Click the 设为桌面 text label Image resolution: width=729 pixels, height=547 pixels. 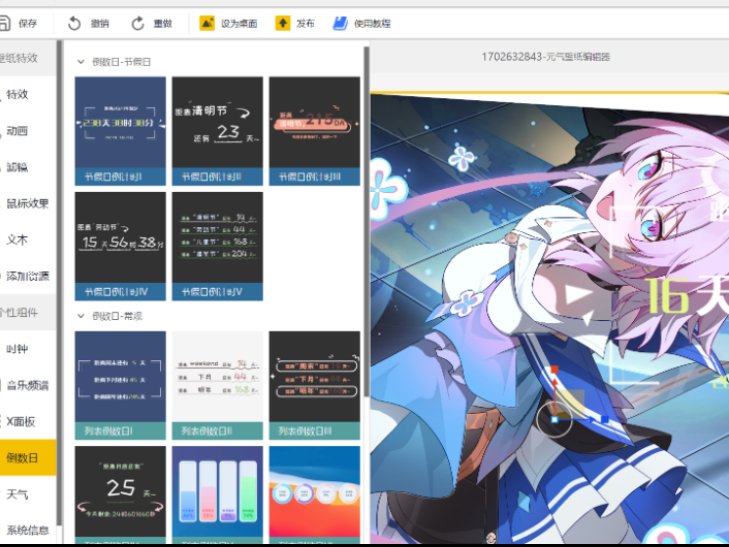pos(239,23)
